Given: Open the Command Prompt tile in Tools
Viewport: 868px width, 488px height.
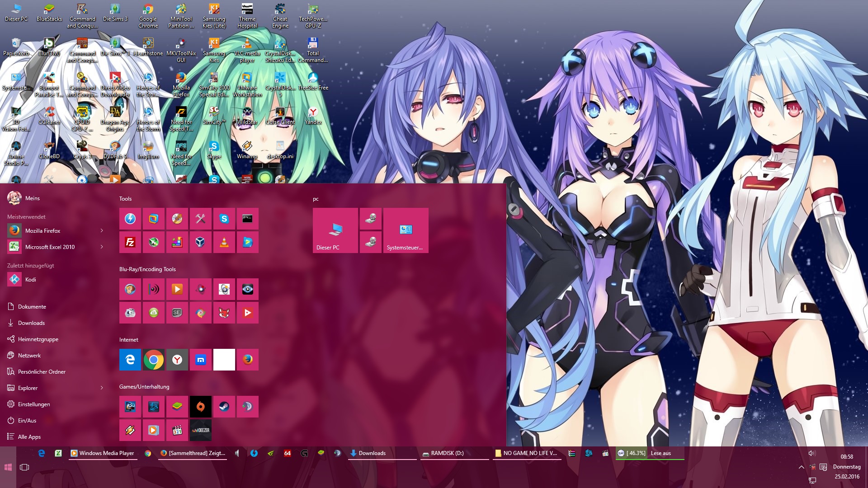Looking at the screenshot, I should (248, 219).
